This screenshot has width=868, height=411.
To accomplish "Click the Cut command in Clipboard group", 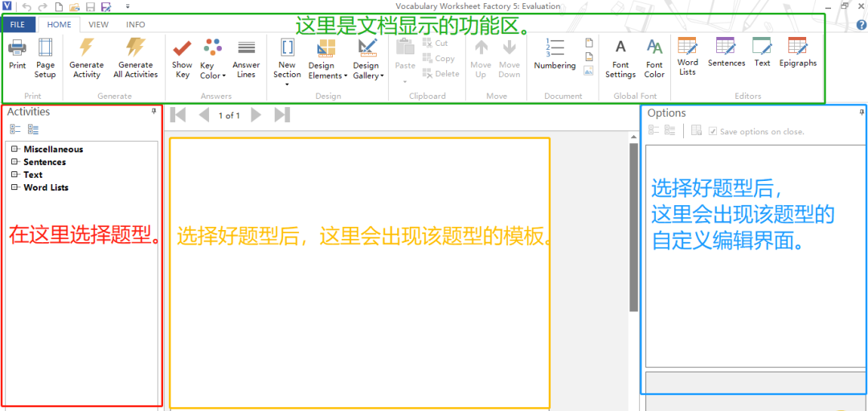I will point(435,43).
